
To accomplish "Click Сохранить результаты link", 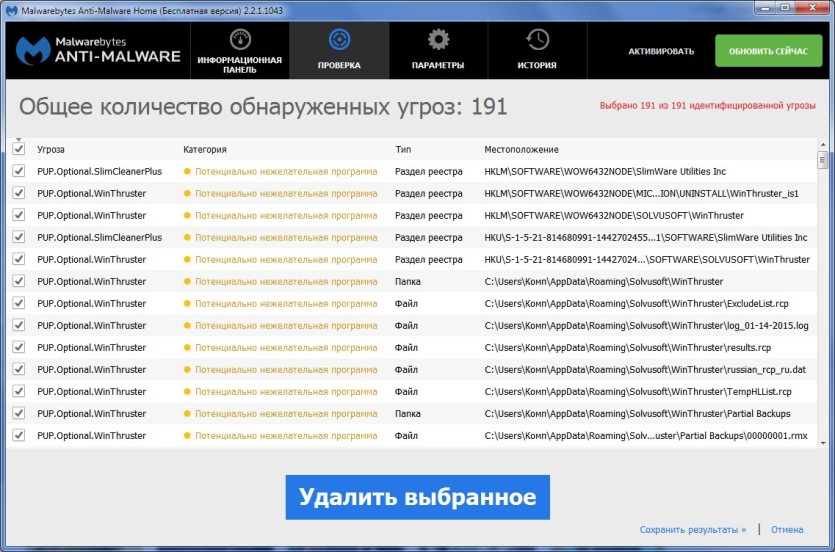I will [x=693, y=530].
